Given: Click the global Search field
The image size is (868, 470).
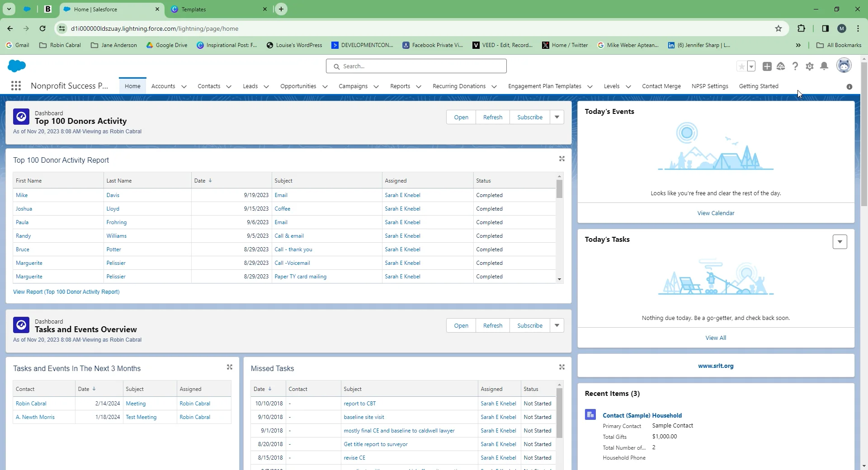Looking at the screenshot, I should coord(416,66).
